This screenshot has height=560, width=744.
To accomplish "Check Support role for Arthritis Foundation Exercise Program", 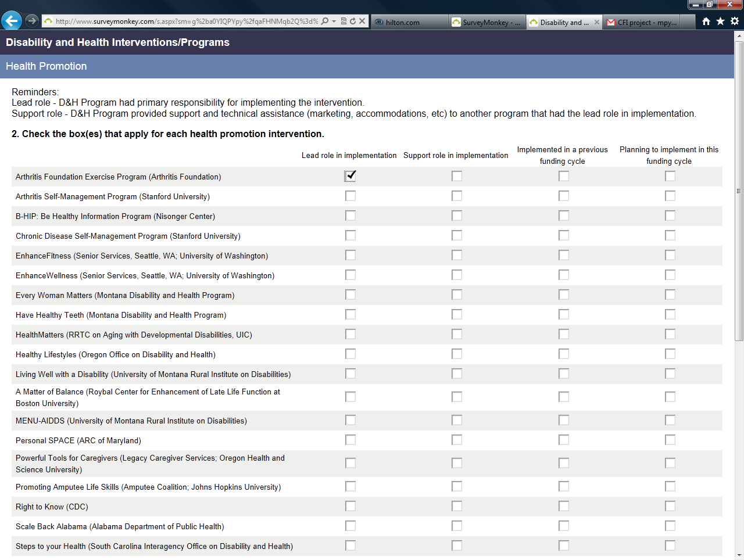I will (x=457, y=176).
